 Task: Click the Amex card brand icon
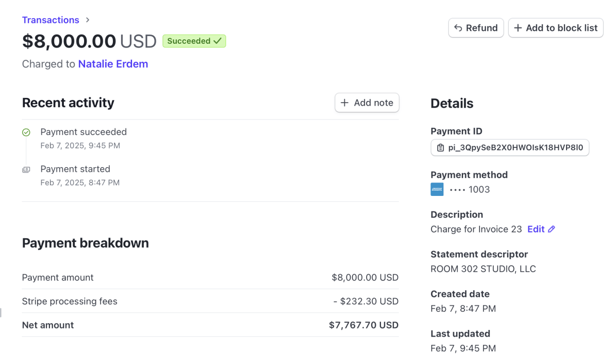[437, 189]
